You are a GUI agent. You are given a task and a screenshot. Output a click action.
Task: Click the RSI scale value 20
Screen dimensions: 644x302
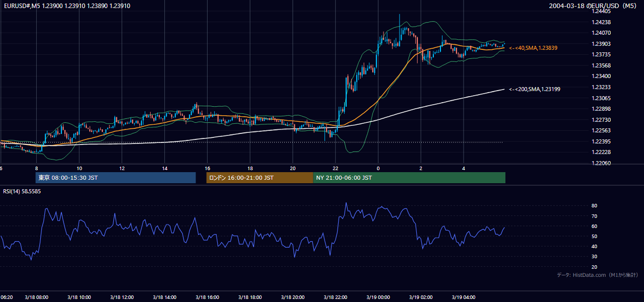coord(595,267)
